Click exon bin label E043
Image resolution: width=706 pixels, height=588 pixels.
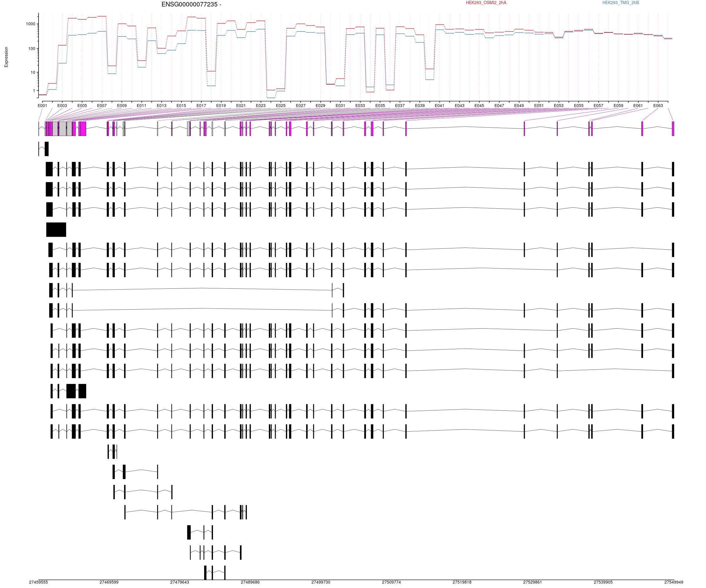[459, 106]
